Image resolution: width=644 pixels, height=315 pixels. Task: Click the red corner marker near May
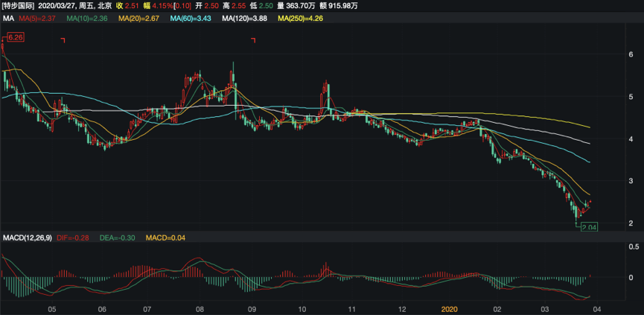coord(63,40)
